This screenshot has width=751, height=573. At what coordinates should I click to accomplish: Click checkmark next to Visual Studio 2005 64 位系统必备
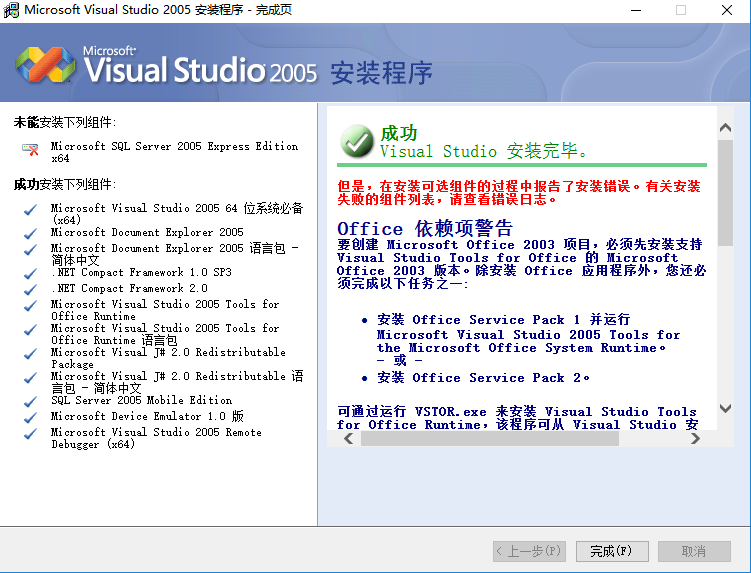coord(31,210)
